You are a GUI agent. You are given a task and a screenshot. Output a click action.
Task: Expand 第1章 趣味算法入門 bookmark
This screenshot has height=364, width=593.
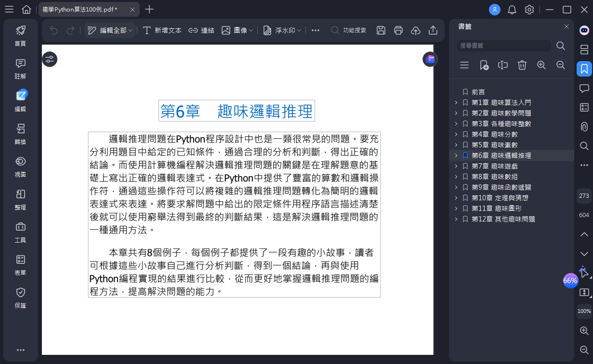(456, 103)
